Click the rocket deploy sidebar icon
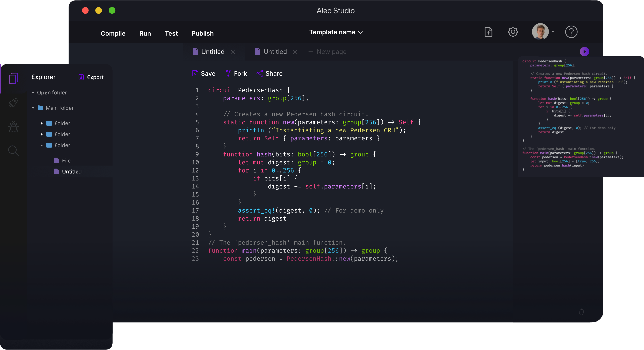 click(x=14, y=102)
